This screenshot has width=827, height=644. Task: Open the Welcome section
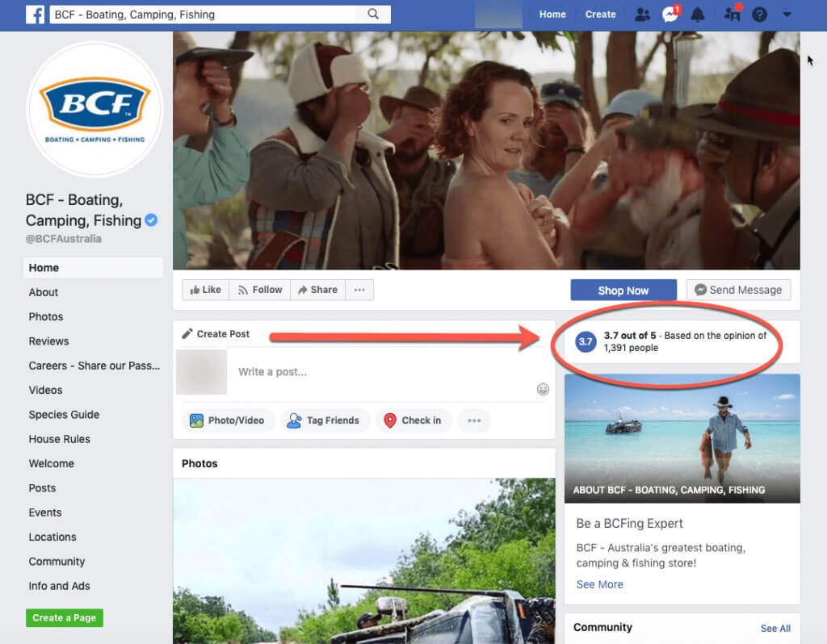click(51, 464)
